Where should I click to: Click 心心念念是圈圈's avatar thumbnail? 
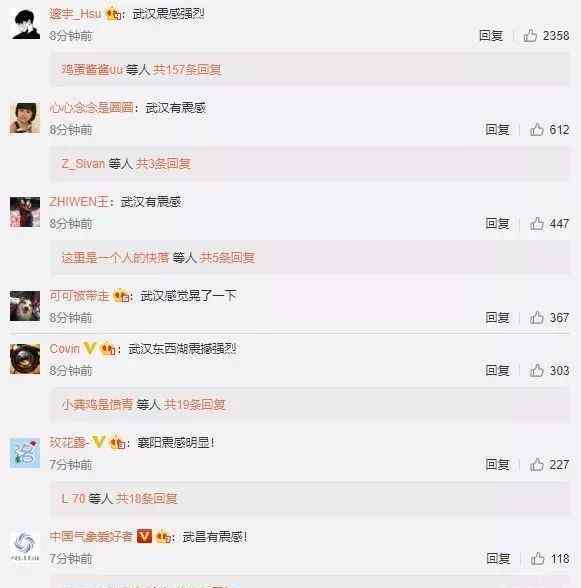pos(25,118)
